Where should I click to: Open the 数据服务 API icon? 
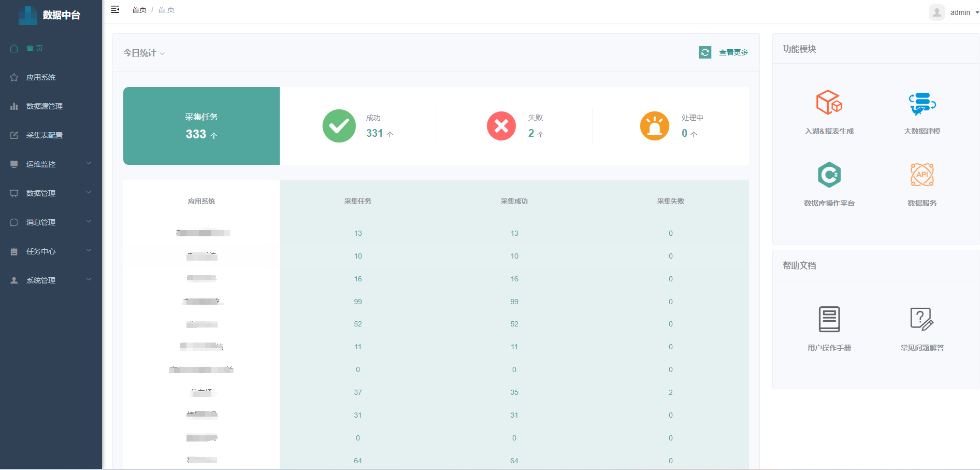(922, 175)
